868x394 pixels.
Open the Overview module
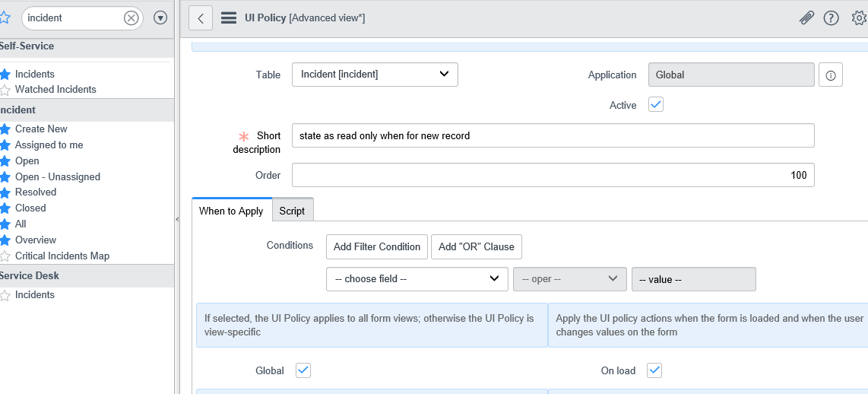(x=36, y=240)
